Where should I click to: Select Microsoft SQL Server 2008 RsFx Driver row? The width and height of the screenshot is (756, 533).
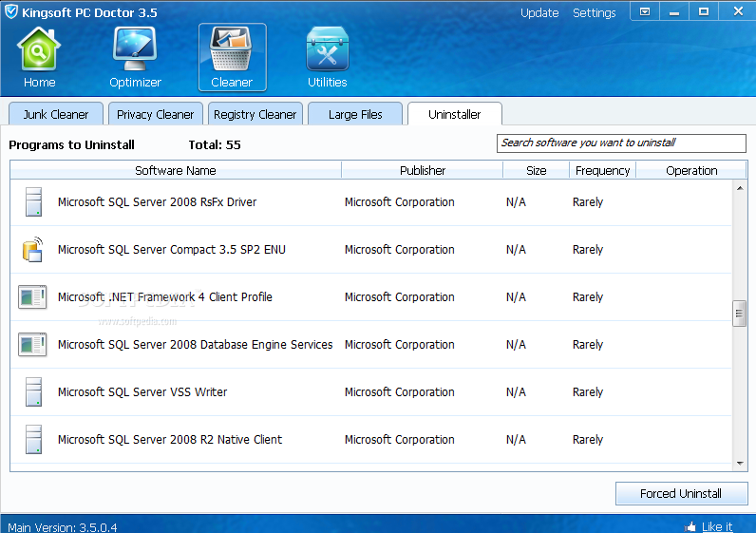[371, 202]
